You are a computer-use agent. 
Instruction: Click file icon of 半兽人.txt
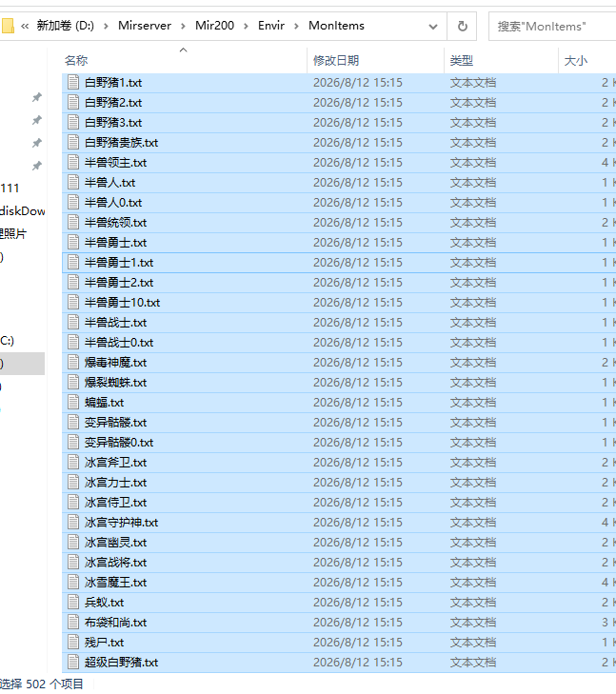coord(73,183)
